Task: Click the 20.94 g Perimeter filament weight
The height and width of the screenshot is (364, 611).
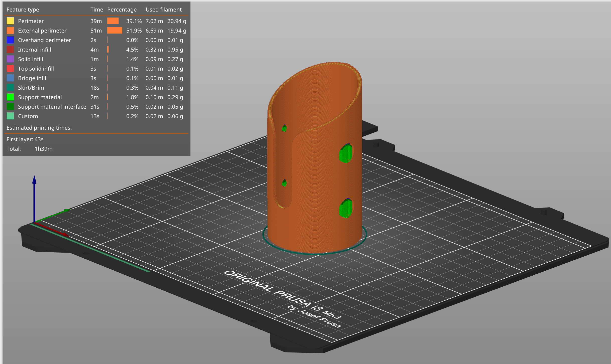Action: [x=177, y=21]
